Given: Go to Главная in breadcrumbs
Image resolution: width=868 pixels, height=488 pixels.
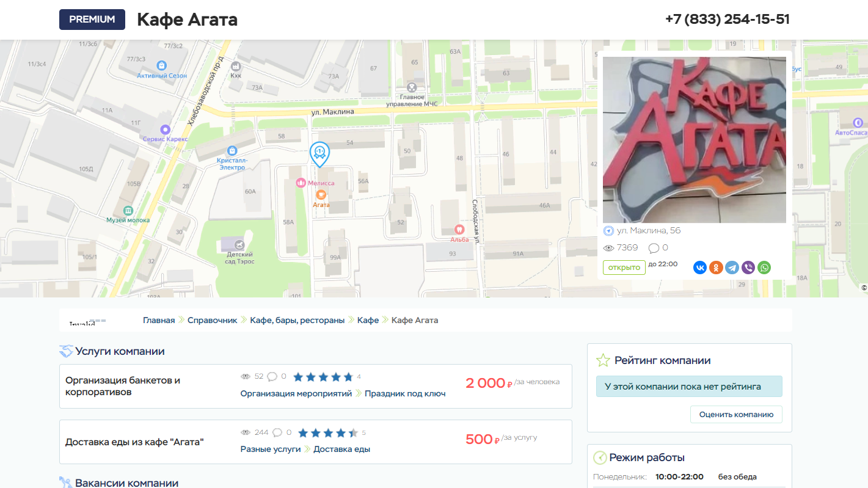Looking at the screenshot, I should tap(159, 320).
